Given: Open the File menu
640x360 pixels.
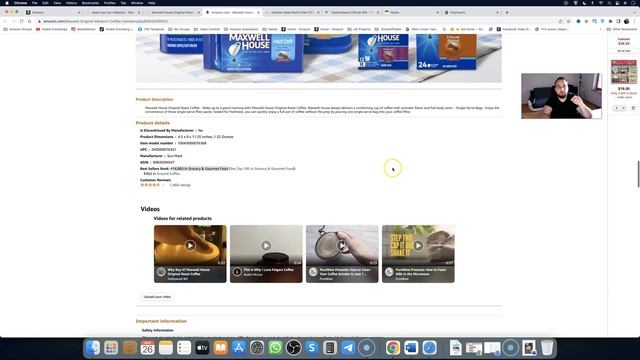Looking at the screenshot, I should pos(34,3).
